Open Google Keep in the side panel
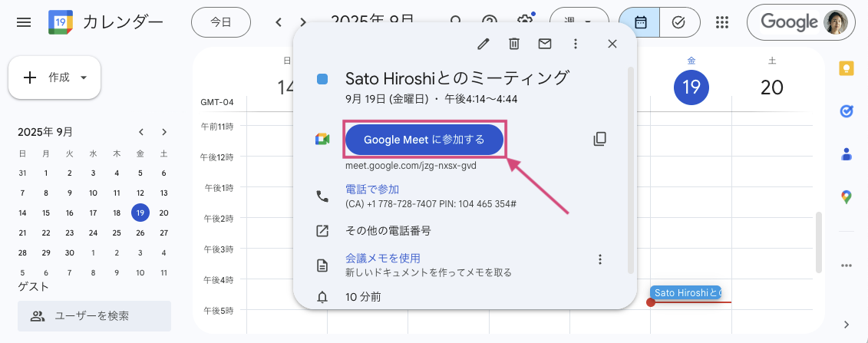 tap(846, 68)
